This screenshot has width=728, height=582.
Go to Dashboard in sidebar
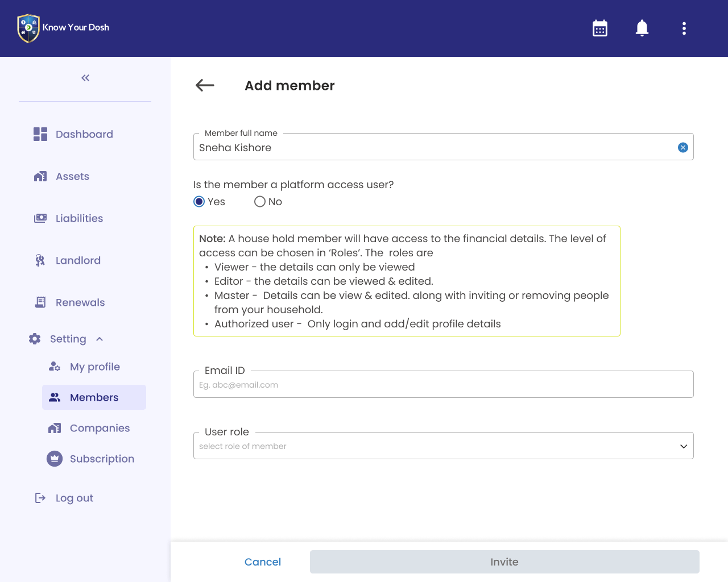click(84, 135)
